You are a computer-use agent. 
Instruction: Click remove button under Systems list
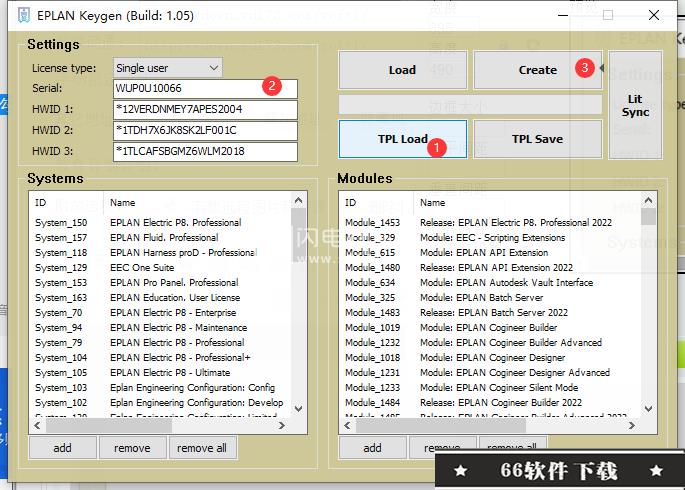(x=132, y=448)
